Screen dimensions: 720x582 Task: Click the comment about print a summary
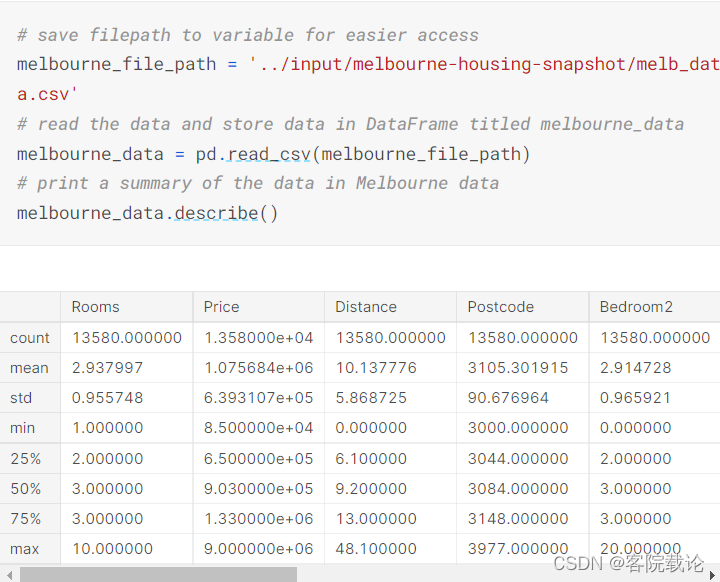(258, 184)
